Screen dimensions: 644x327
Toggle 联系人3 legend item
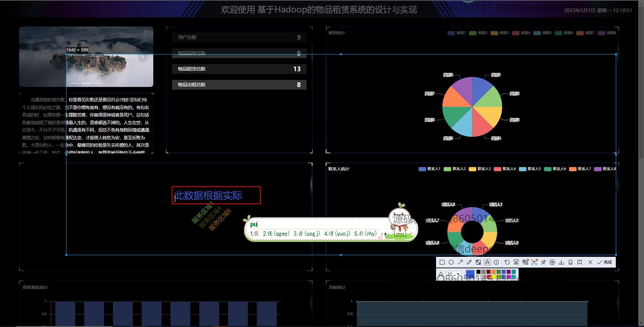480,169
